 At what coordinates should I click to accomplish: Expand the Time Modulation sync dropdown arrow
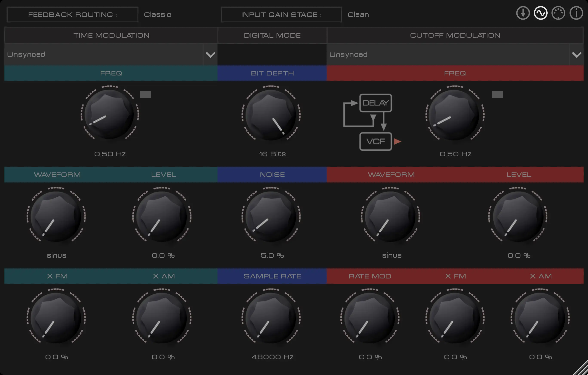210,54
